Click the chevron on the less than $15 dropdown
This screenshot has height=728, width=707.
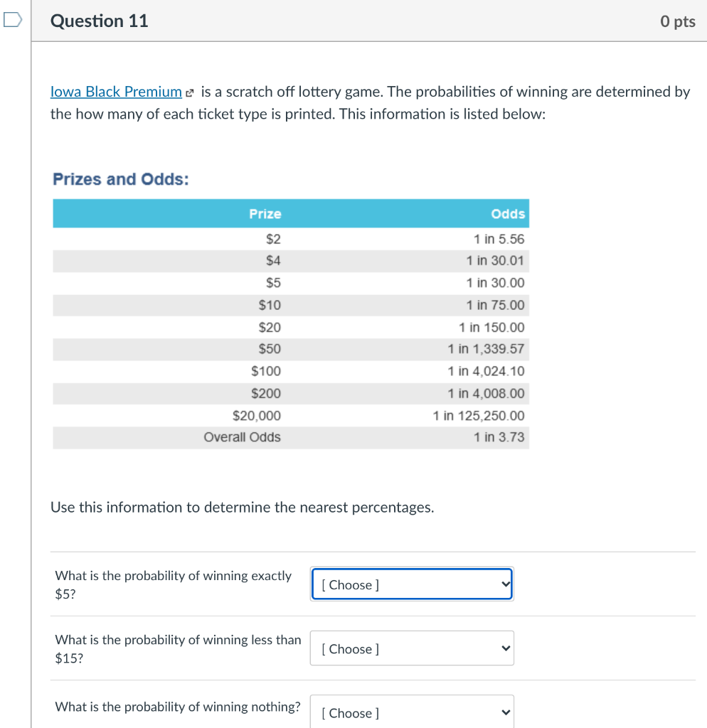506,648
